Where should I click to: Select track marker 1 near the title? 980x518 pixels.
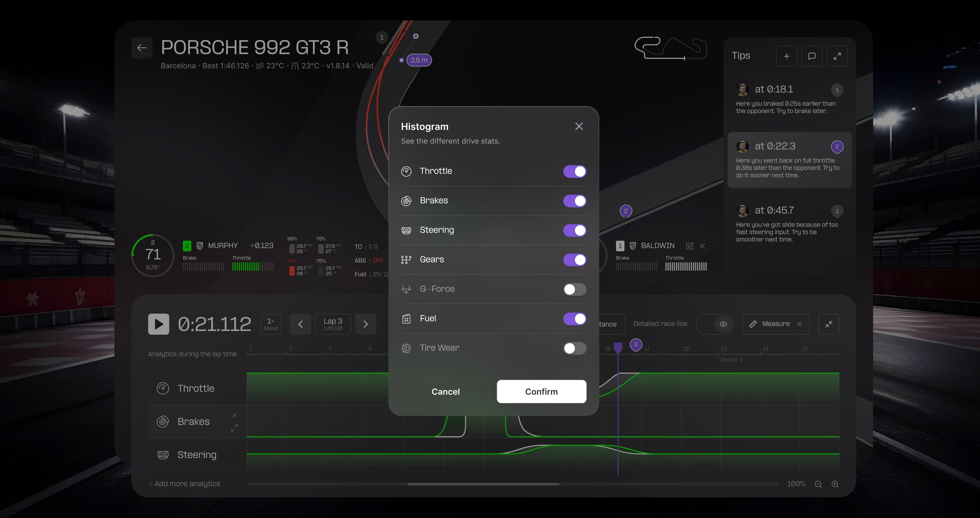[x=382, y=37]
